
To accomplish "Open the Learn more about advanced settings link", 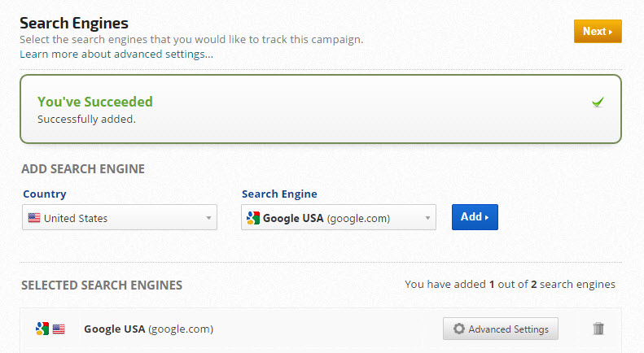I will (x=116, y=54).
